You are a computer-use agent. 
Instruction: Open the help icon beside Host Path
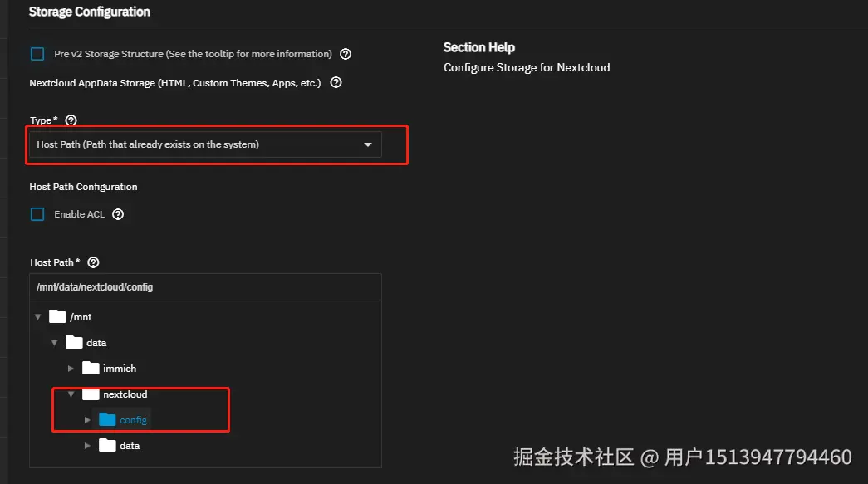click(x=94, y=262)
